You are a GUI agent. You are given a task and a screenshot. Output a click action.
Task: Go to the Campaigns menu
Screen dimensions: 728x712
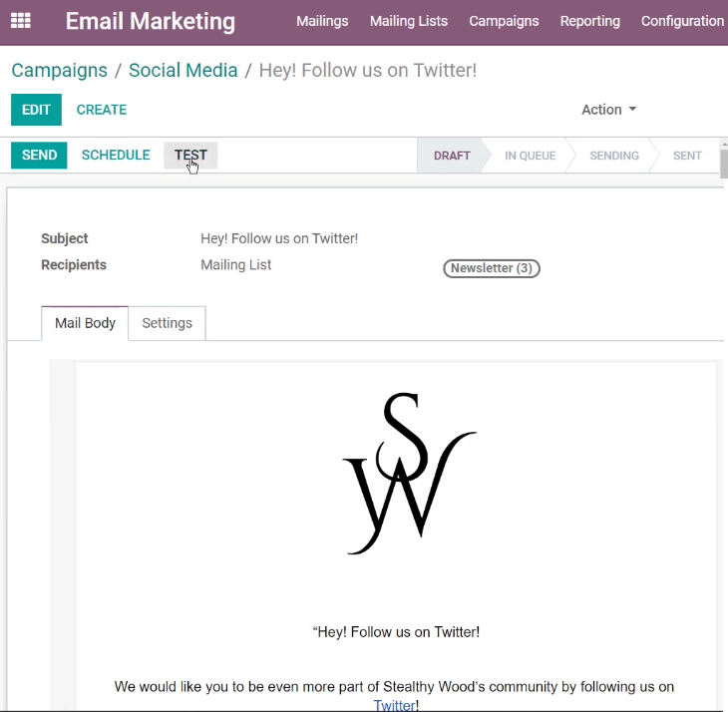[504, 21]
